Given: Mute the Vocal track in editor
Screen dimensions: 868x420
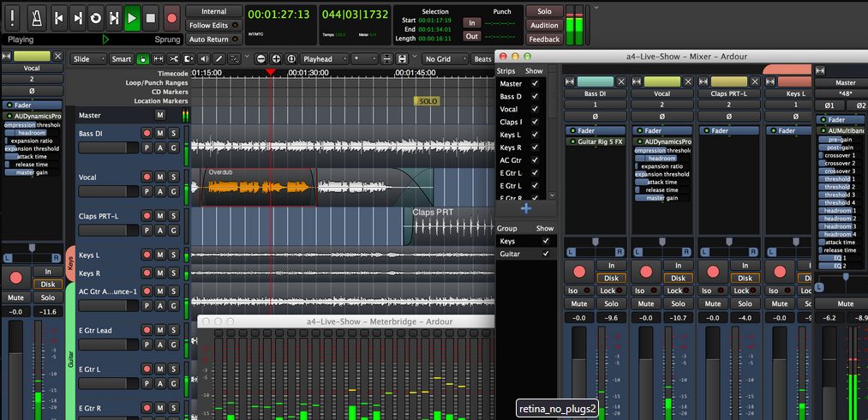Looking at the screenshot, I should [x=160, y=177].
